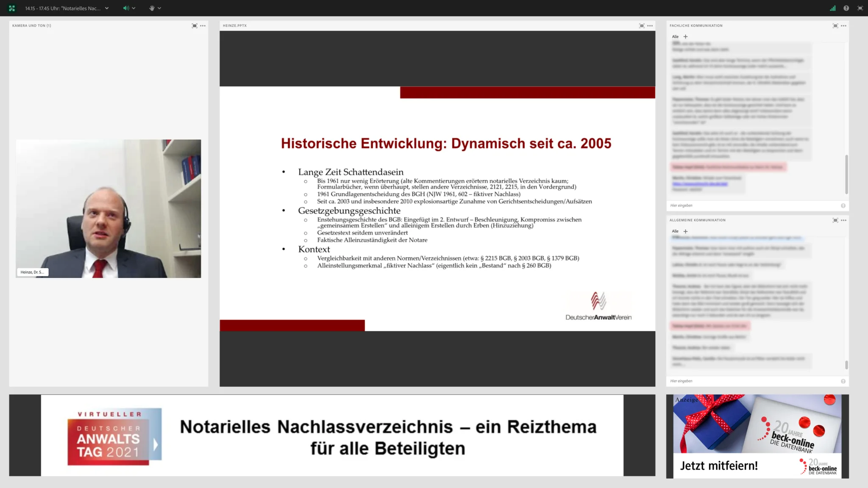Mute the speaker audio icon
This screenshot has width=868, height=488.
point(126,8)
